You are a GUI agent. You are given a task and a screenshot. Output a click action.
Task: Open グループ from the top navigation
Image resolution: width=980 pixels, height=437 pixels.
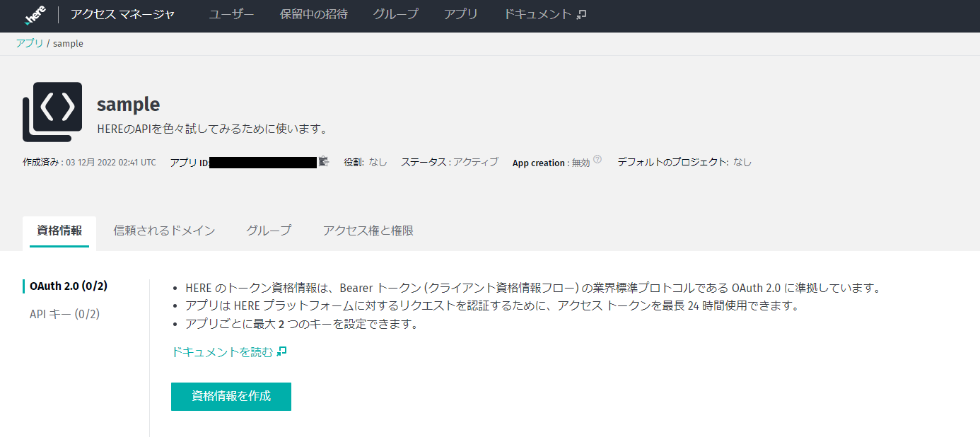[x=395, y=13]
